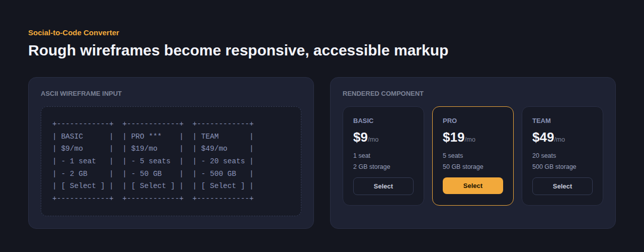This screenshot has height=252, width=644.
Task: Click the '20 seats' feature line
Action: tap(544, 156)
